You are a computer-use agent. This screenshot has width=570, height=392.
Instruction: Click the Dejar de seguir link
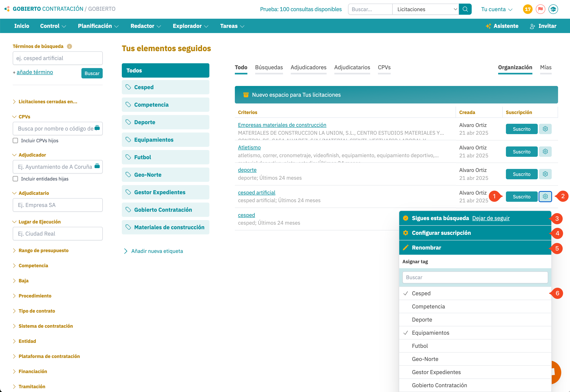pos(491,218)
